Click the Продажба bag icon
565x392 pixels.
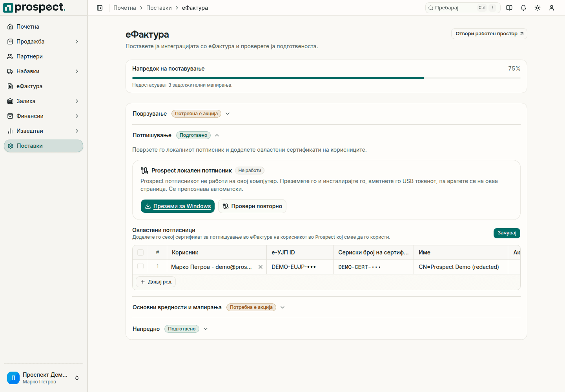coord(10,42)
